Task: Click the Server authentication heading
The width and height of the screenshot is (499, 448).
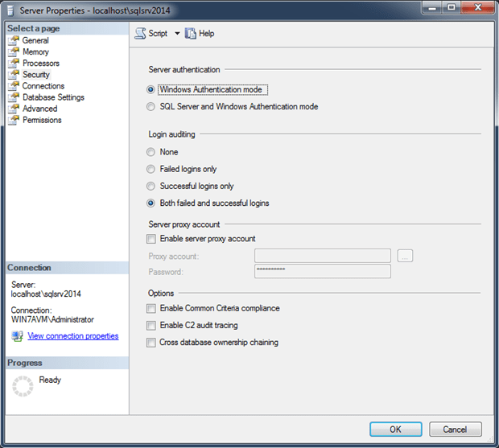Action: (x=184, y=70)
